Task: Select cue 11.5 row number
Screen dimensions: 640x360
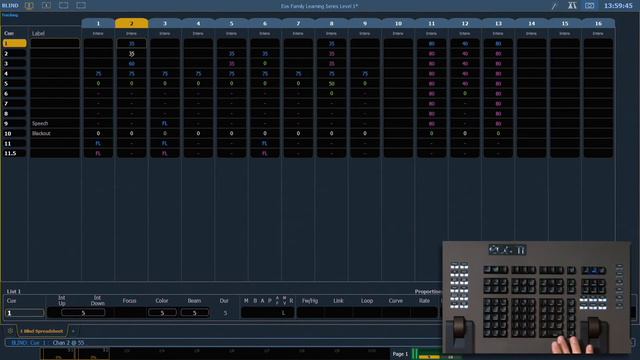Action: click(15, 153)
